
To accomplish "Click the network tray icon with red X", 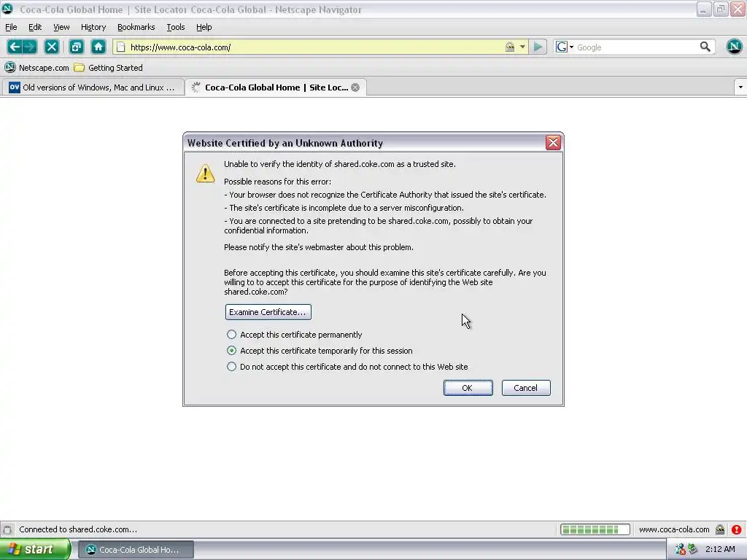I will [680, 550].
